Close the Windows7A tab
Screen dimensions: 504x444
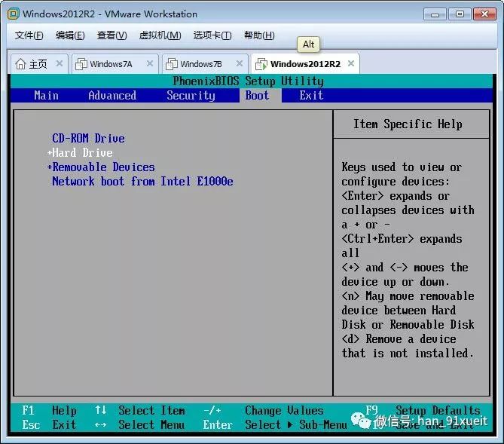click(150, 63)
